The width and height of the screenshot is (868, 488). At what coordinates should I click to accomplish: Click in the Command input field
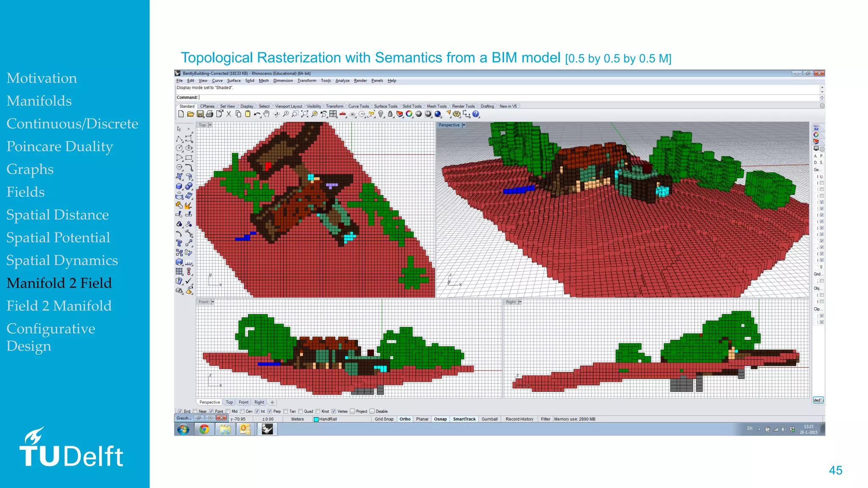pos(509,97)
